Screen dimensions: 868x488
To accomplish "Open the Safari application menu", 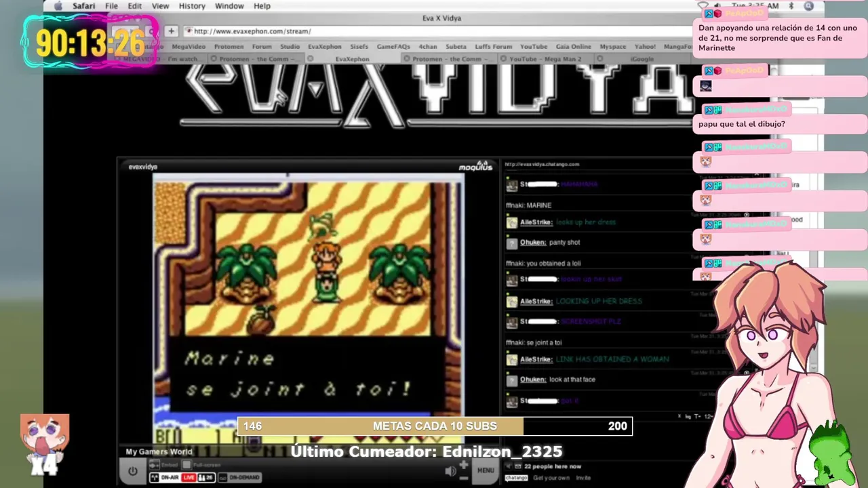I will point(84,6).
